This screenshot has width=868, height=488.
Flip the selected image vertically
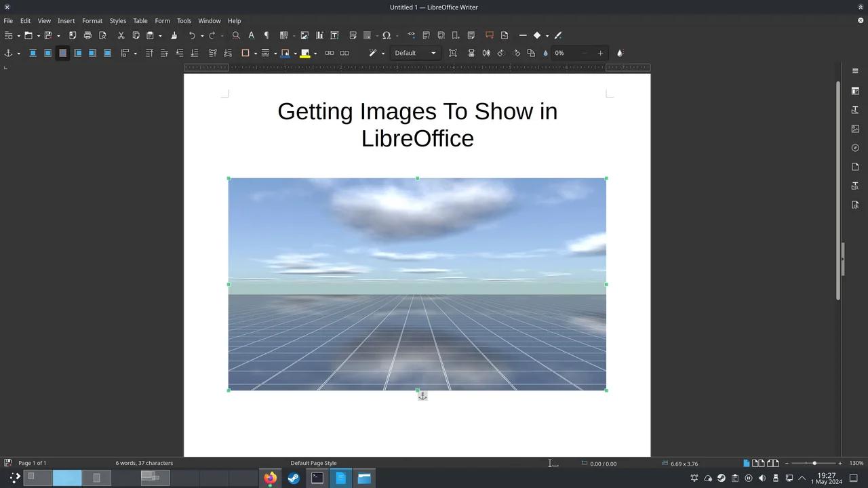coord(472,53)
